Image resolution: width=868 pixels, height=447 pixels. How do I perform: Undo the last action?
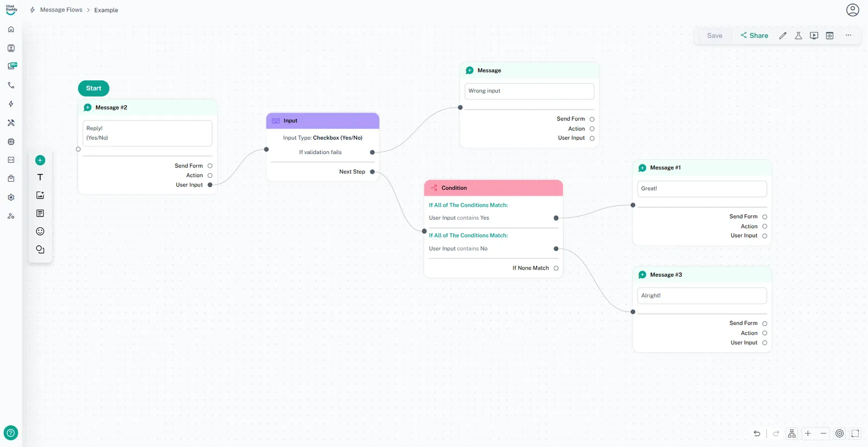757,433
